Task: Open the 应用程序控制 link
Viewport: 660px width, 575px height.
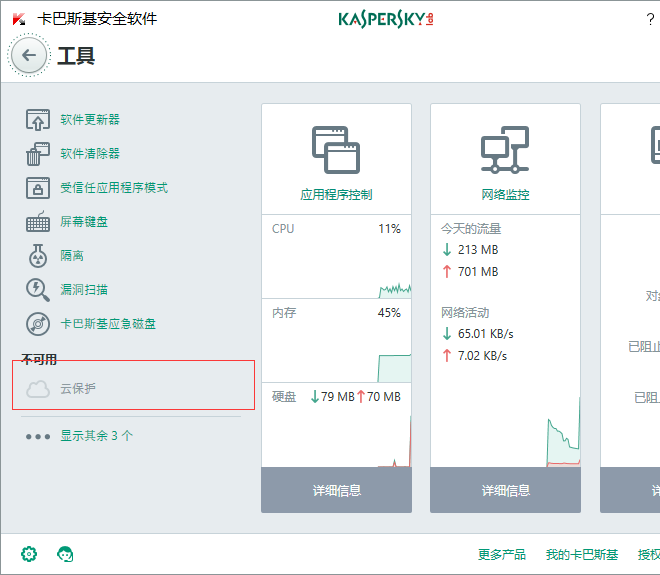Action: coord(336,194)
